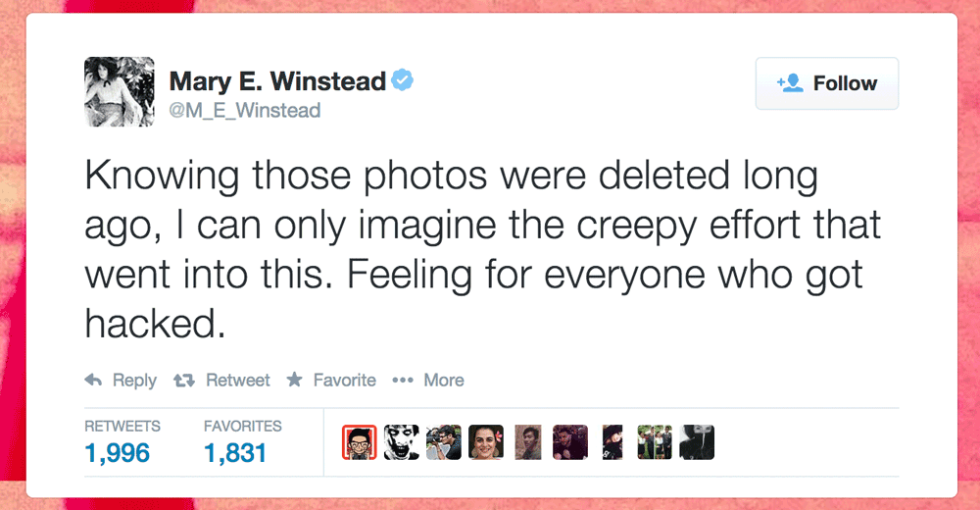The image size is (980, 510).
Task: Open Mary E. Winstead's profile picture
Action: (120, 91)
